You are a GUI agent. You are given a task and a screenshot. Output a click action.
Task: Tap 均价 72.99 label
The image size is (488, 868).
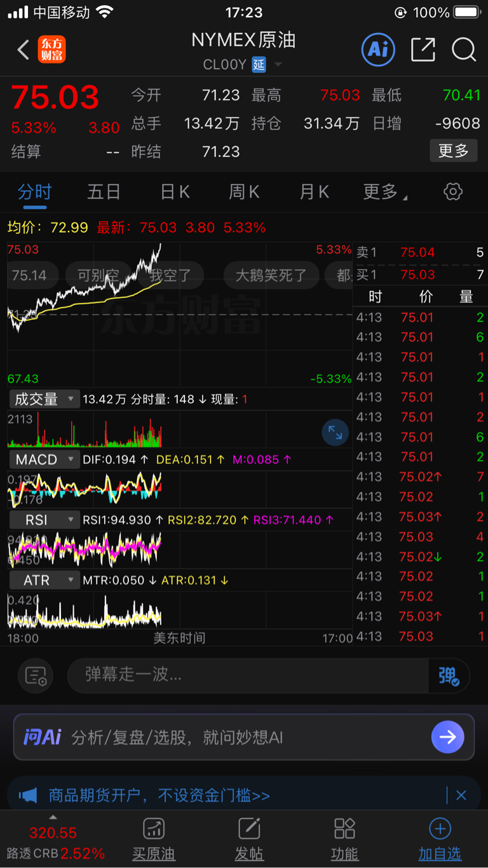click(48, 227)
